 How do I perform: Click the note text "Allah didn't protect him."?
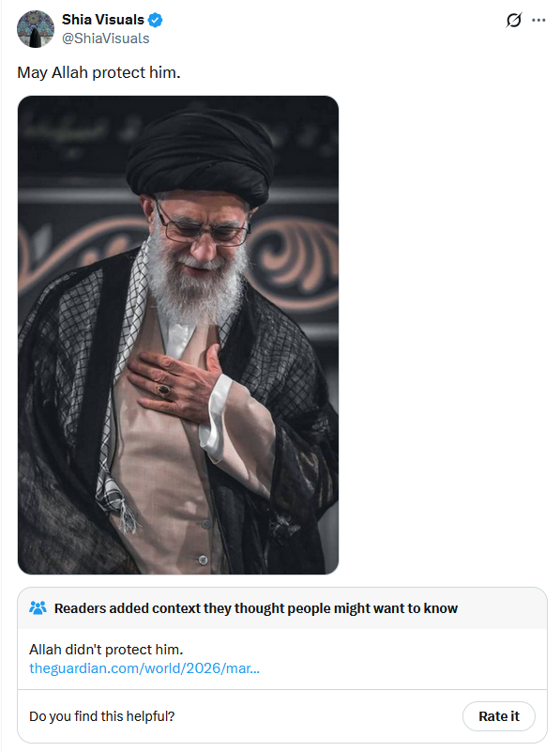point(106,650)
